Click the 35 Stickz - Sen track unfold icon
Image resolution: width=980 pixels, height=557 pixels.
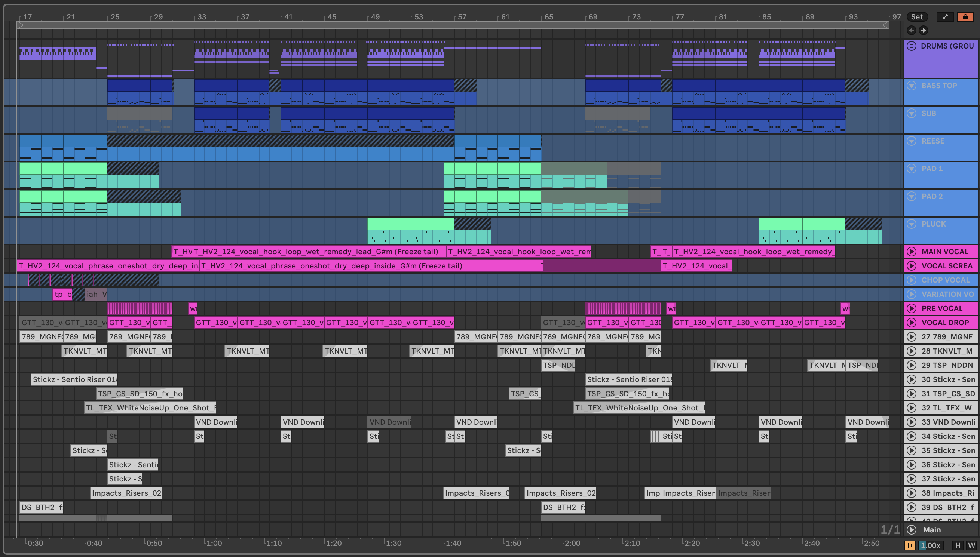tap(912, 450)
